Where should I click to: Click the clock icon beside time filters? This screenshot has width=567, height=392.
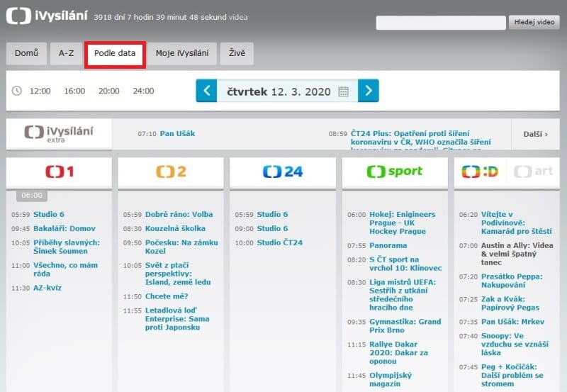tap(16, 91)
